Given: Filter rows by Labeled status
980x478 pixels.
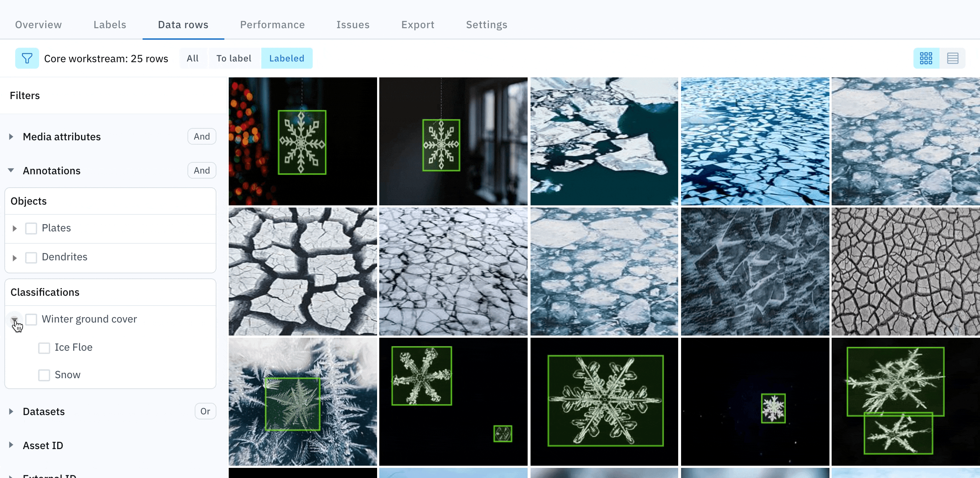Looking at the screenshot, I should [287, 58].
